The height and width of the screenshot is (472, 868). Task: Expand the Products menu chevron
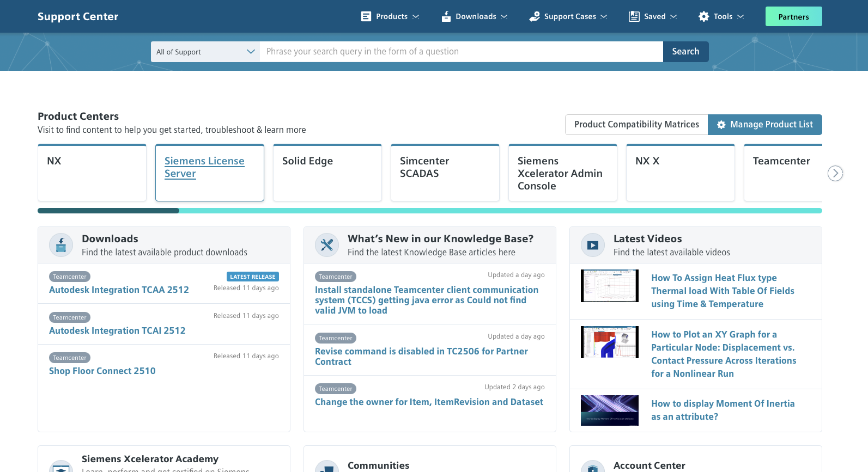[x=416, y=16]
